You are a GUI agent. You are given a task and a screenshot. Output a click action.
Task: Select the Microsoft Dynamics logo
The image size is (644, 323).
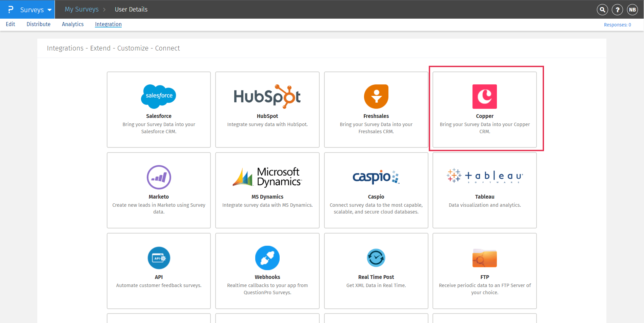[x=267, y=177]
